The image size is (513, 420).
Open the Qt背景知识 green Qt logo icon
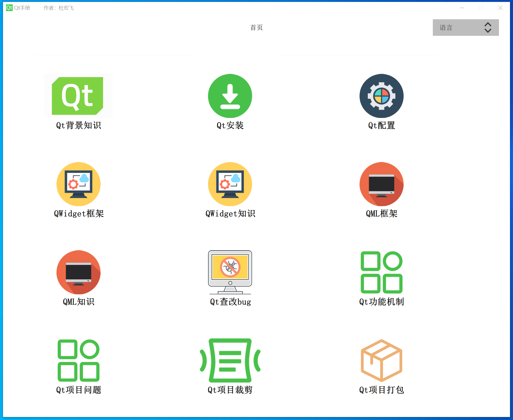pyautogui.click(x=79, y=96)
